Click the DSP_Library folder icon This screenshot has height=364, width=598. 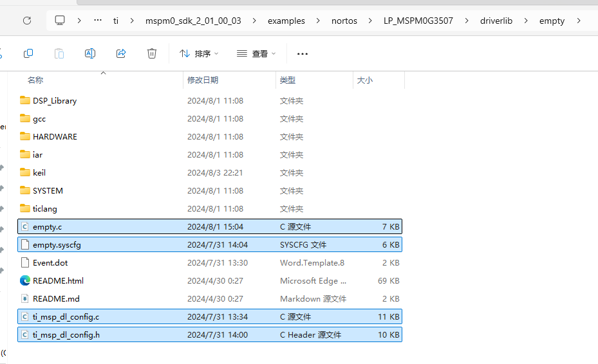(x=25, y=100)
